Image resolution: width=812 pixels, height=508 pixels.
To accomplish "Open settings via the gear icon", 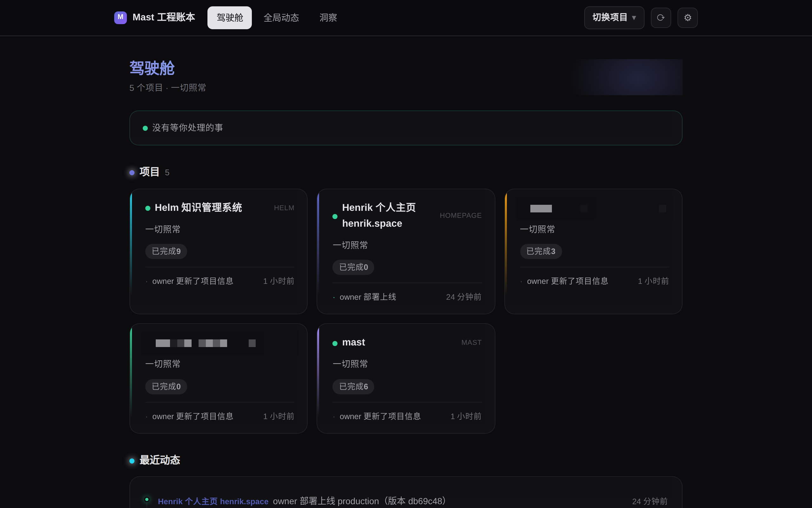I will [x=688, y=17].
